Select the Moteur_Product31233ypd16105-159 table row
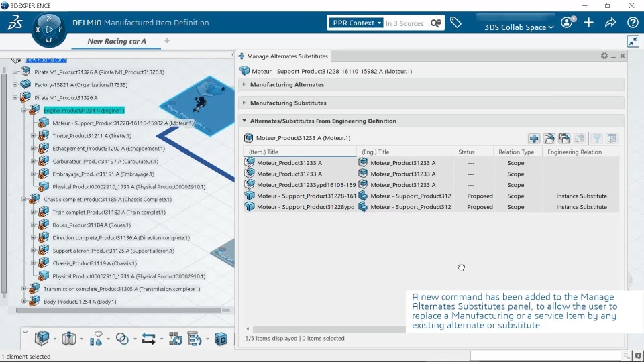 (431, 185)
